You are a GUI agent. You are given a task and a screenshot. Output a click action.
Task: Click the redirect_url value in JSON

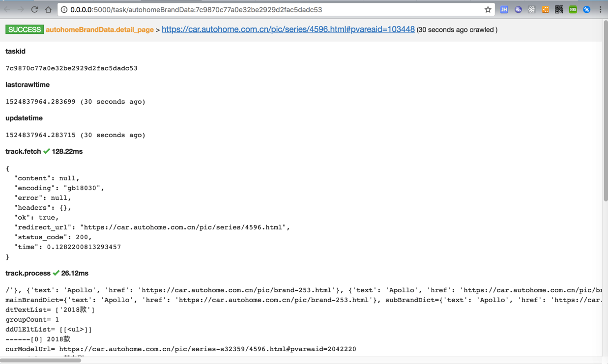click(183, 227)
